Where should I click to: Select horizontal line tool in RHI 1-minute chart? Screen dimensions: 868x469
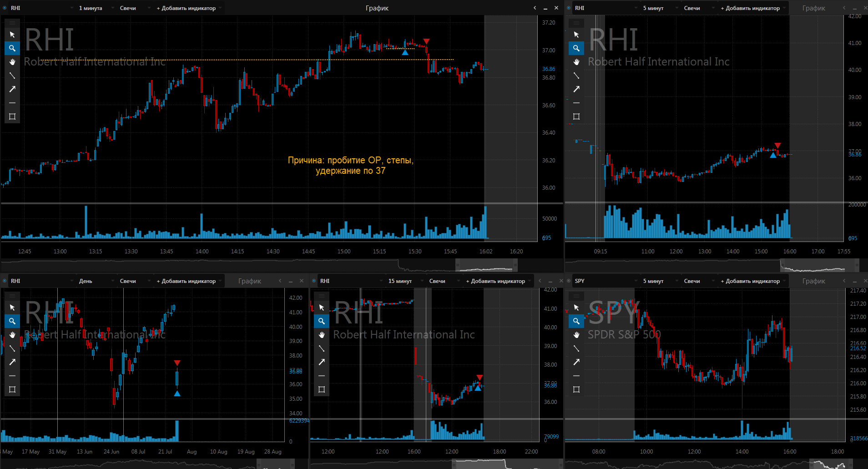tap(12, 103)
